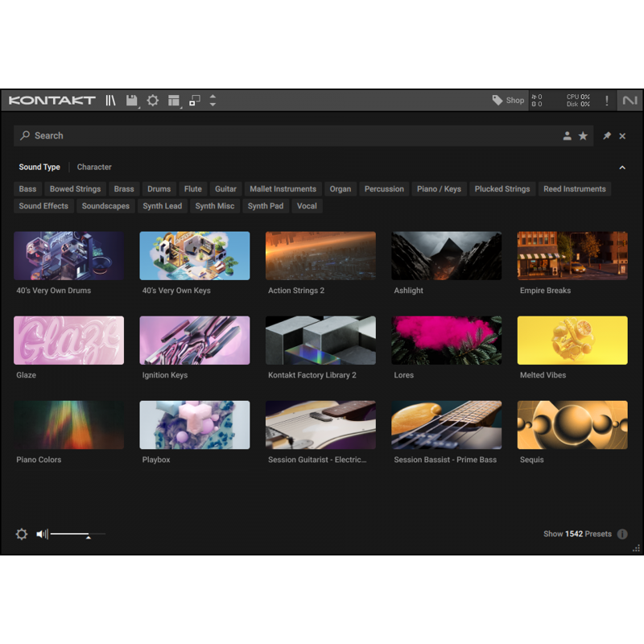Filter by user content person icon
644x644 pixels.
click(568, 136)
